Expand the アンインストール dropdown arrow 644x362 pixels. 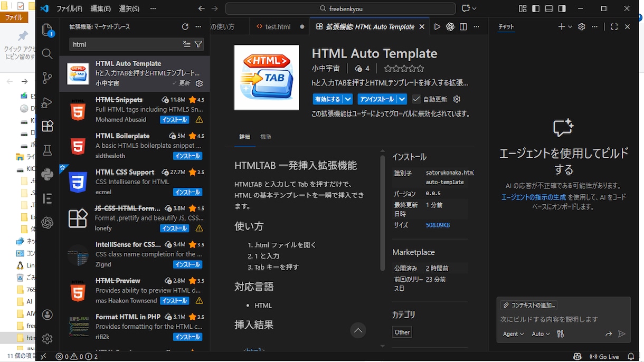402,99
